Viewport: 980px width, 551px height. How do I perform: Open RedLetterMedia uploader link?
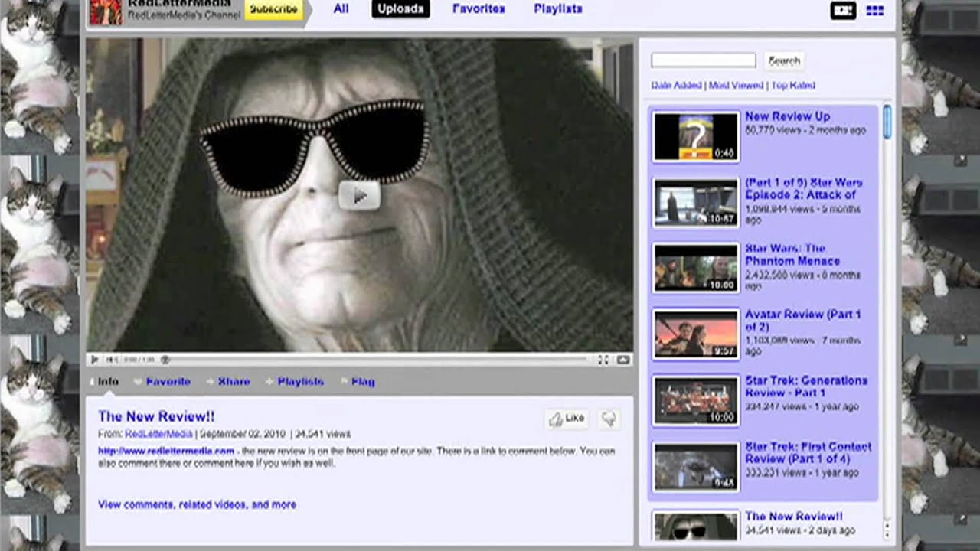(x=158, y=434)
